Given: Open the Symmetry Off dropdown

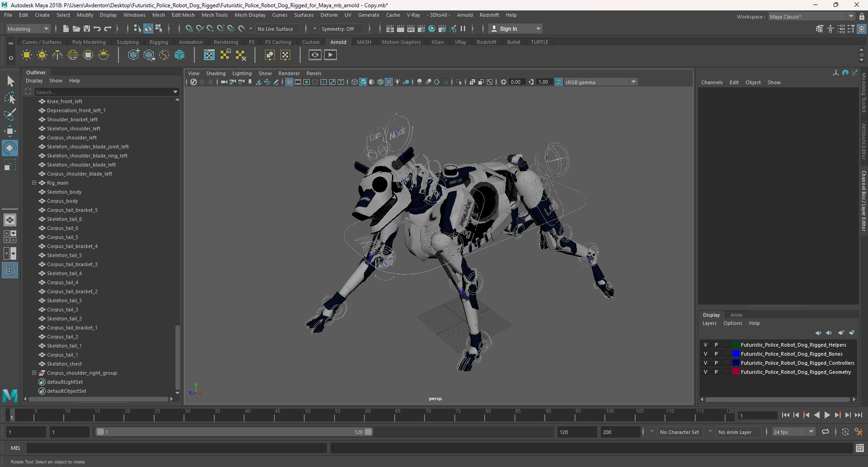Looking at the screenshot, I should [x=341, y=29].
